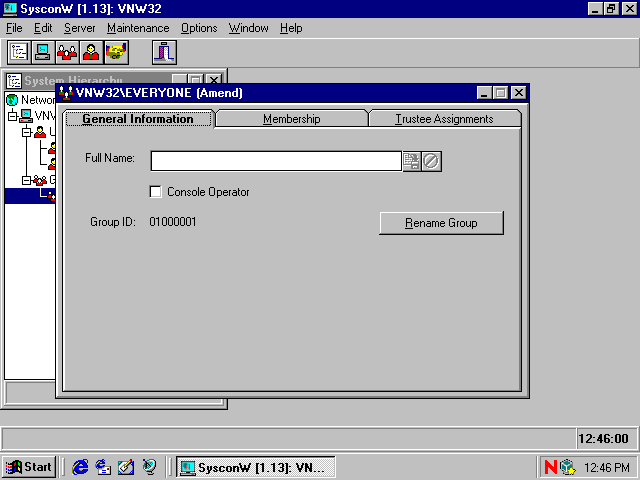Switch to the General Information tab

[138, 119]
